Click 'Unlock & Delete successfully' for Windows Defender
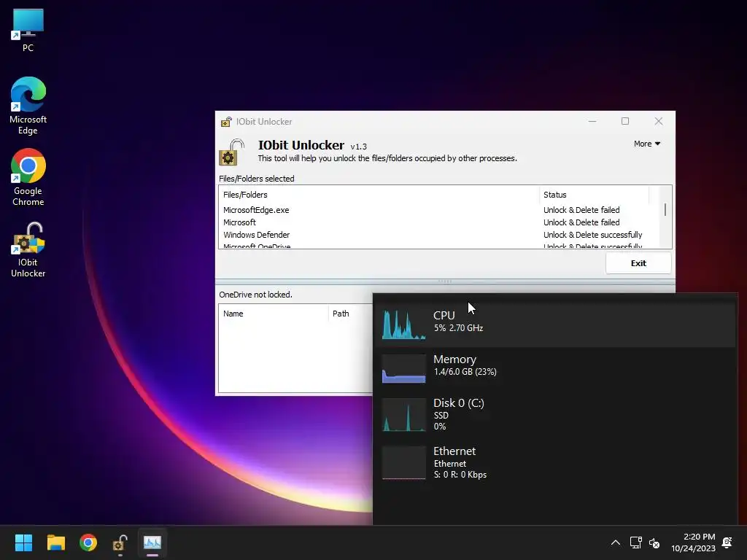 pyautogui.click(x=592, y=235)
